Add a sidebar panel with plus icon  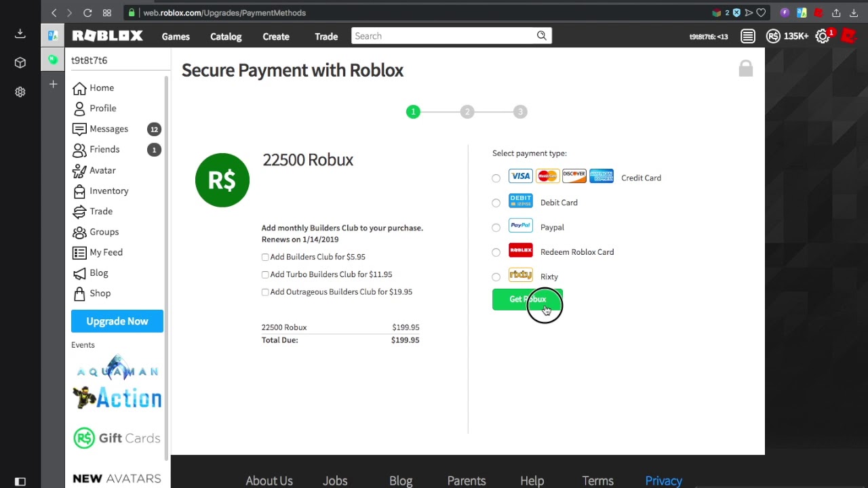tap(53, 84)
